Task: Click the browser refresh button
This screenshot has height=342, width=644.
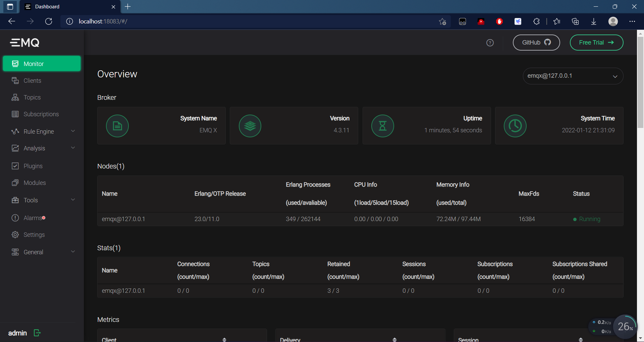Action: pyautogui.click(x=49, y=21)
